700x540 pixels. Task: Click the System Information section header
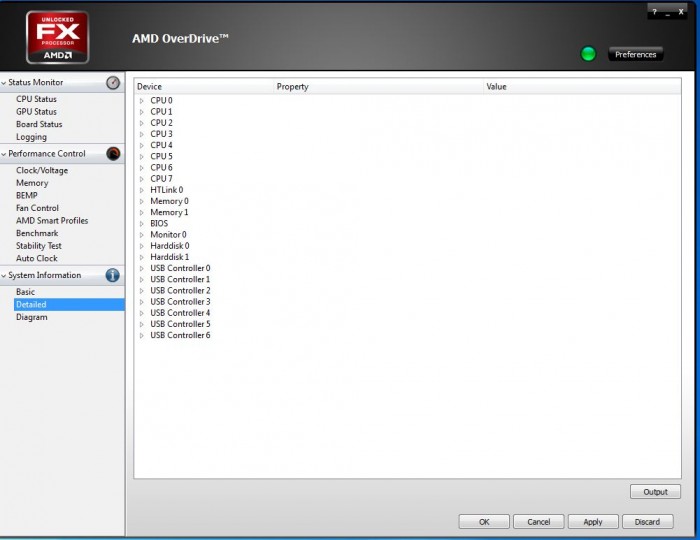coord(62,275)
